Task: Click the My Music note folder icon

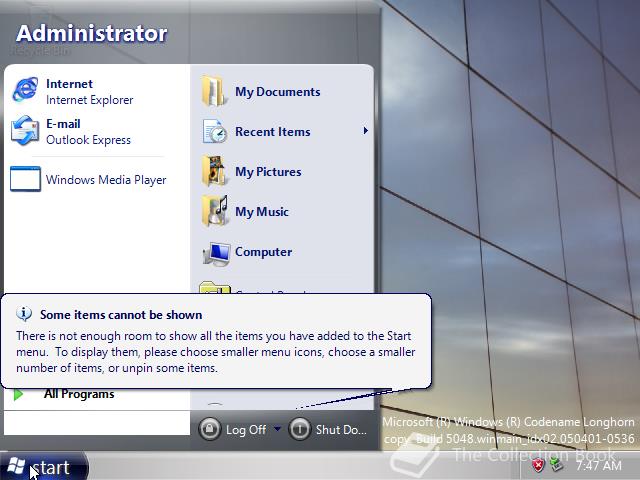Action: tap(215, 211)
